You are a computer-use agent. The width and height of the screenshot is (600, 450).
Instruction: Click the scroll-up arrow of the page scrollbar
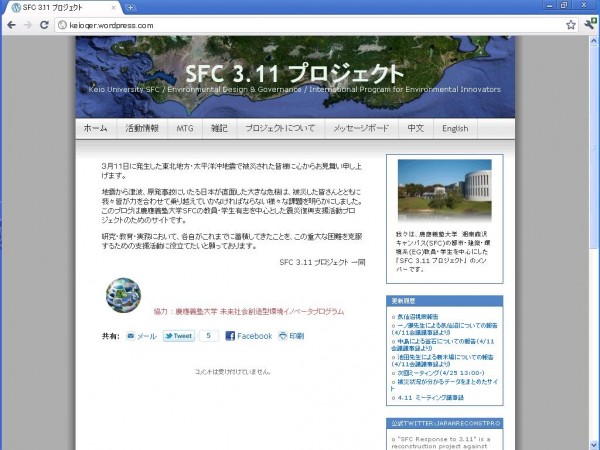(593, 41)
